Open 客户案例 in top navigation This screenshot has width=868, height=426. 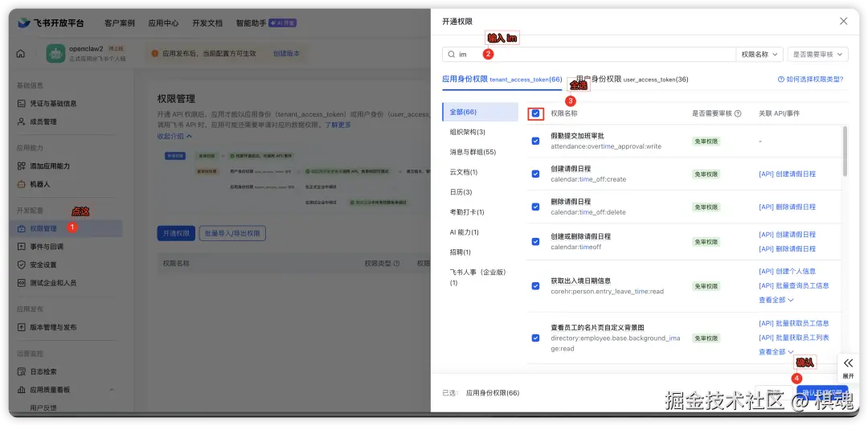click(x=120, y=23)
